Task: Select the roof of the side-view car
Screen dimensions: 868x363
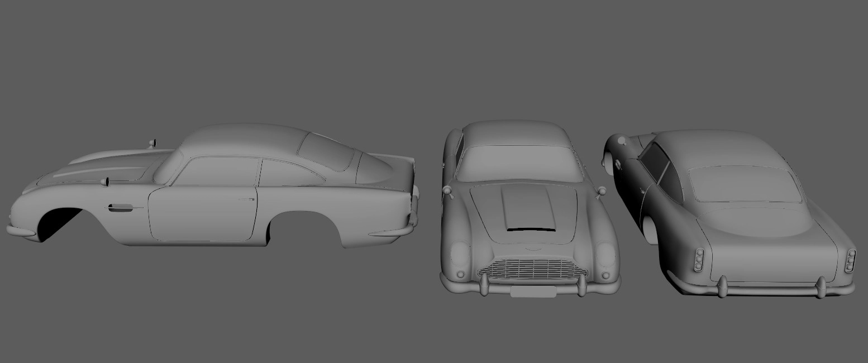Action: [x=246, y=137]
